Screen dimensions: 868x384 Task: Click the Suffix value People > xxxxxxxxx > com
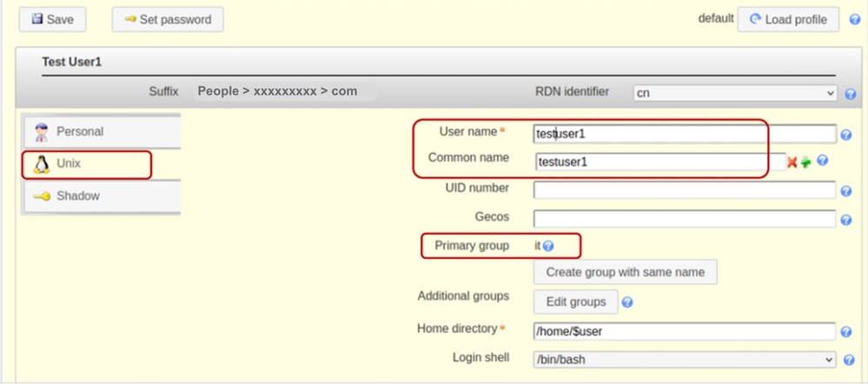(277, 91)
